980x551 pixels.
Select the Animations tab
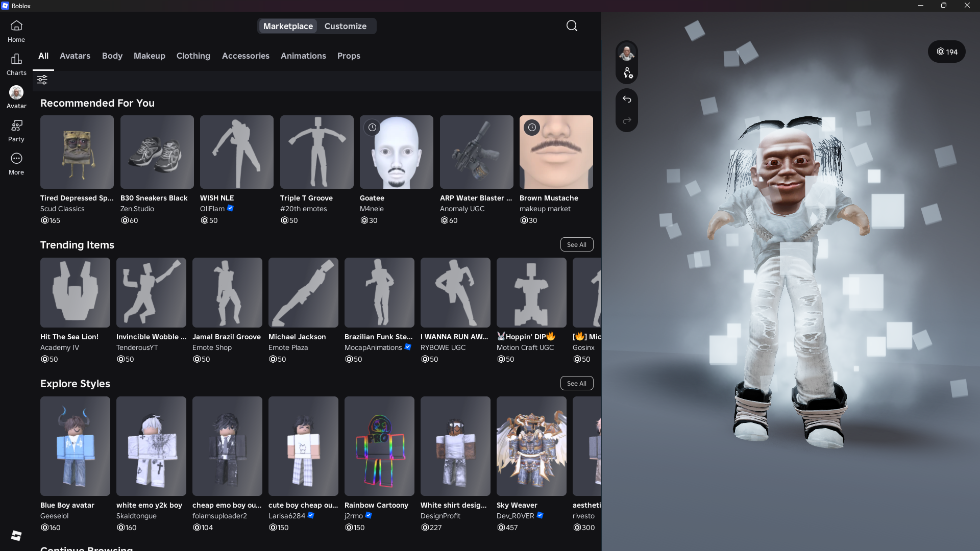click(x=303, y=56)
